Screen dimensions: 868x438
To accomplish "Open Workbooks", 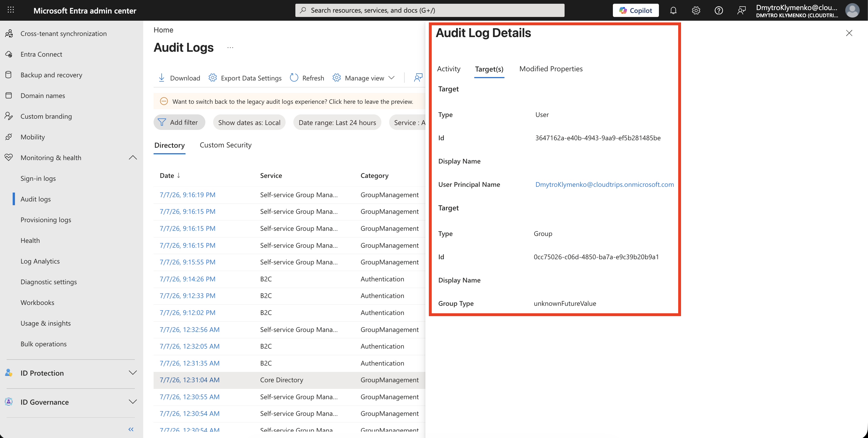I will pos(37,302).
